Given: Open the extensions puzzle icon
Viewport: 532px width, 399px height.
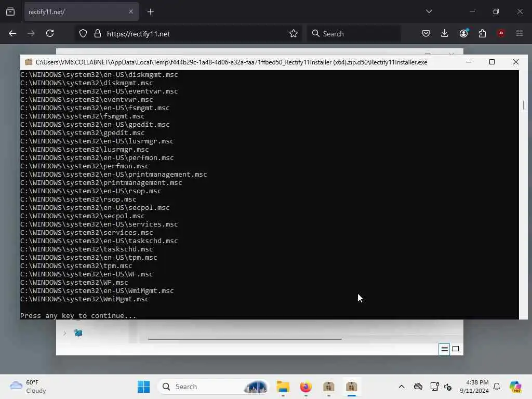Looking at the screenshot, I should 482,34.
